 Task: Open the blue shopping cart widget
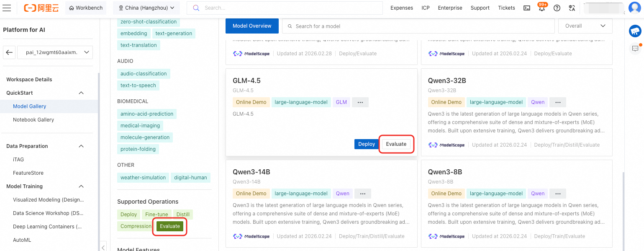pos(635,31)
